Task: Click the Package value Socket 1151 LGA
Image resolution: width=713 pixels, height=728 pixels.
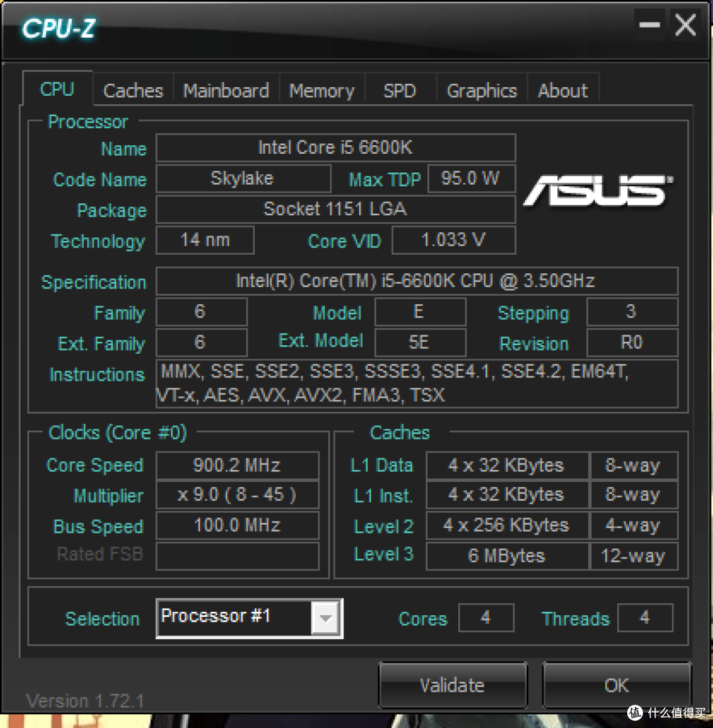Action: (x=335, y=209)
